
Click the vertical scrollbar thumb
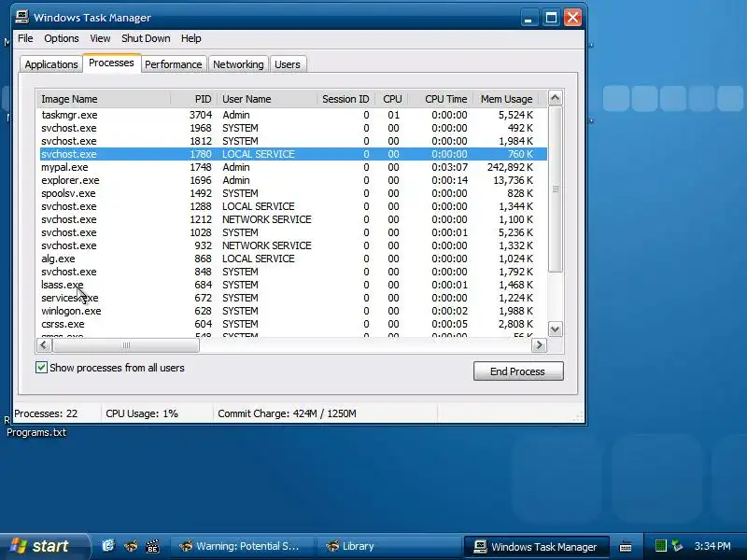point(555,189)
